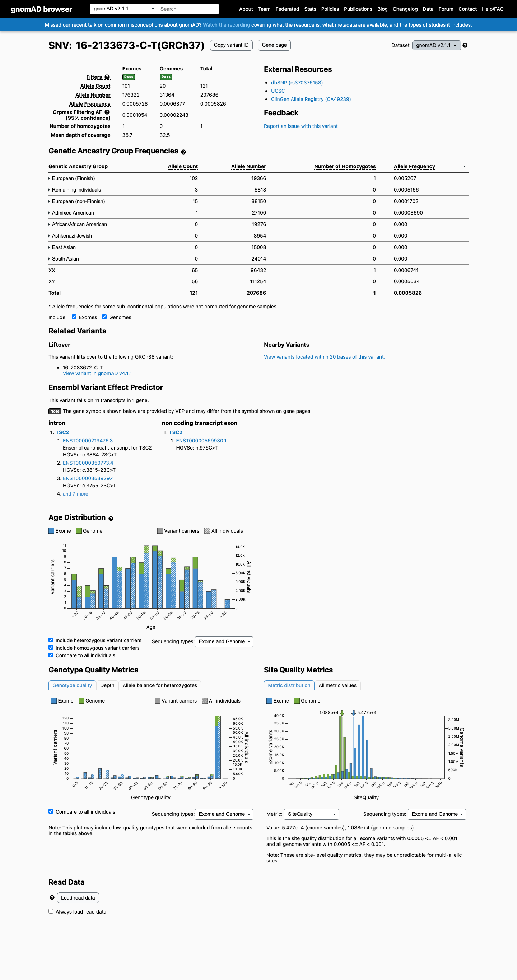
Task: Toggle Compare to all individuals under Genotype quality
Action: (51, 811)
